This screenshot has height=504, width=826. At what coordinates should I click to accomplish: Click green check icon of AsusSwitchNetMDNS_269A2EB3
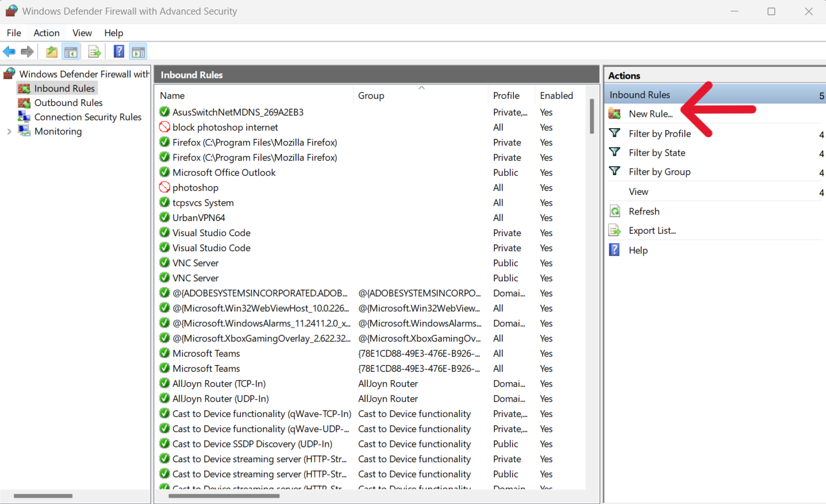click(164, 112)
